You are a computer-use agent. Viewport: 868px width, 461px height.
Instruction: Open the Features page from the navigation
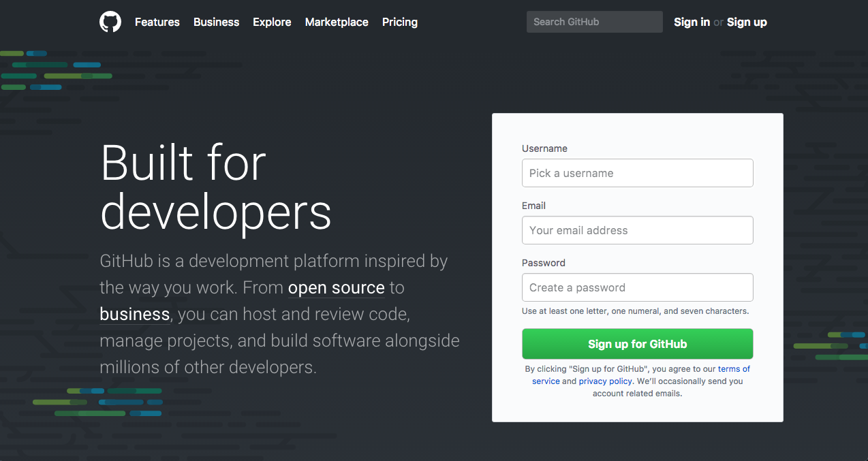pyautogui.click(x=157, y=22)
